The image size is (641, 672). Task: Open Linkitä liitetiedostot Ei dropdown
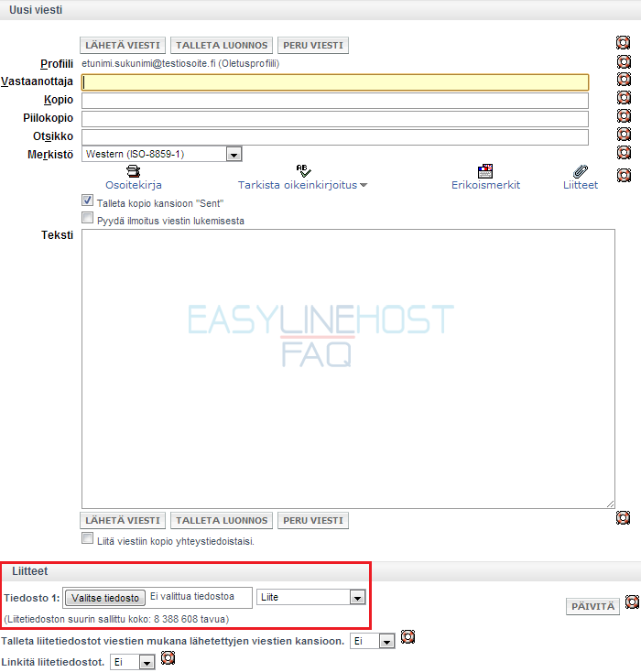coord(133,662)
